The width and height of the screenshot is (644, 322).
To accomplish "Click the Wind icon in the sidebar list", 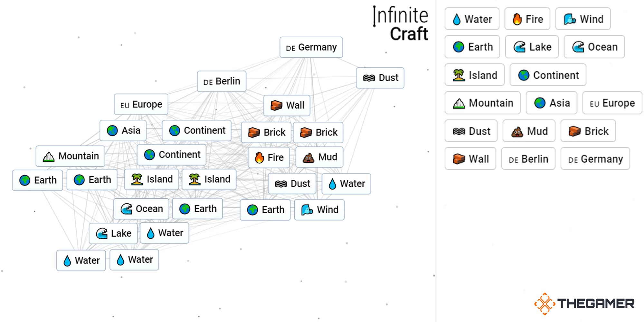I will pyautogui.click(x=570, y=19).
